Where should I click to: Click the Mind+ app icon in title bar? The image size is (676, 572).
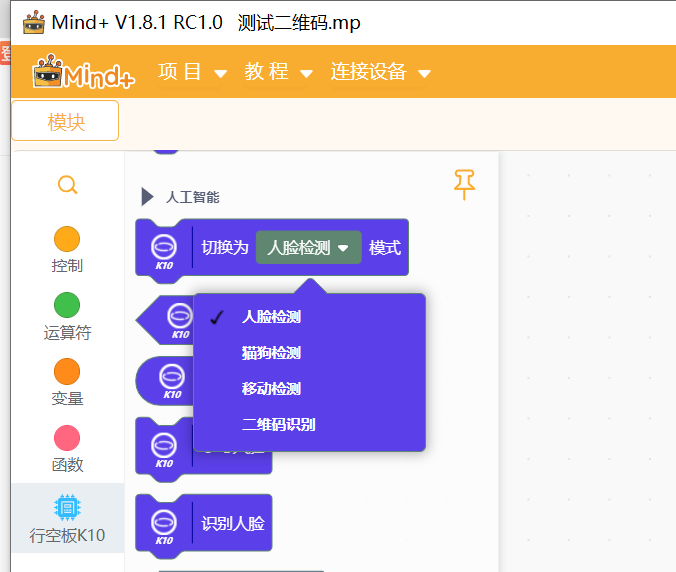coord(34,22)
